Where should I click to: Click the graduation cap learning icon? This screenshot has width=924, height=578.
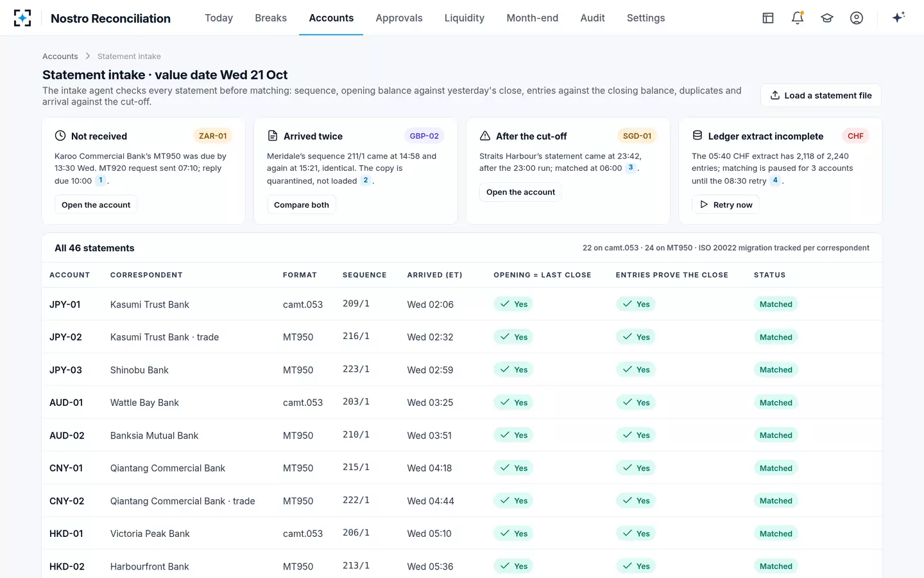point(827,18)
